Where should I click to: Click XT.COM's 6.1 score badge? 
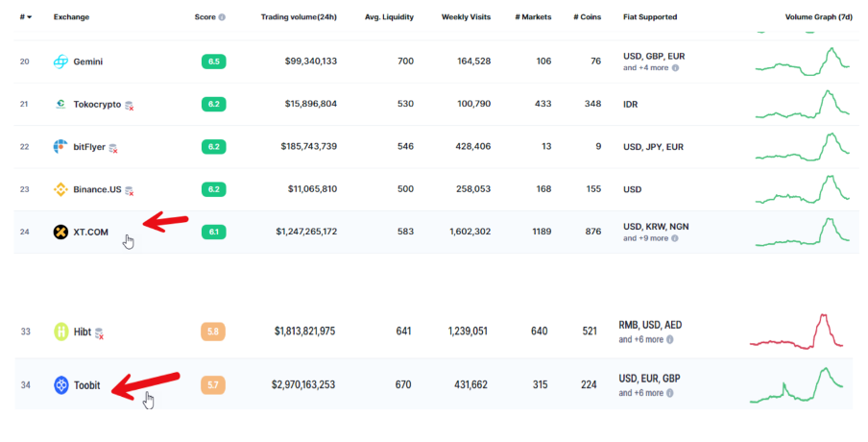pyautogui.click(x=214, y=232)
